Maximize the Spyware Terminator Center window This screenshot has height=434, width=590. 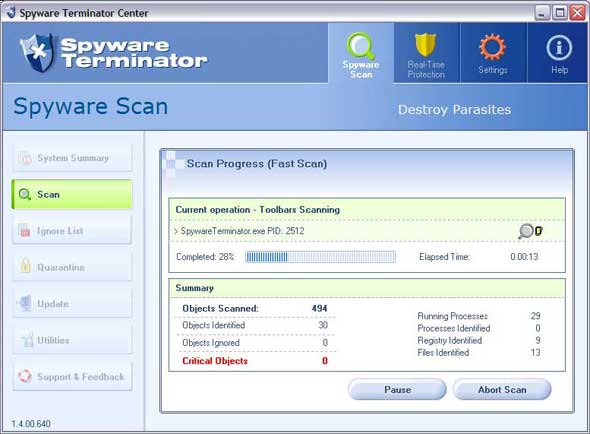pos(560,13)
